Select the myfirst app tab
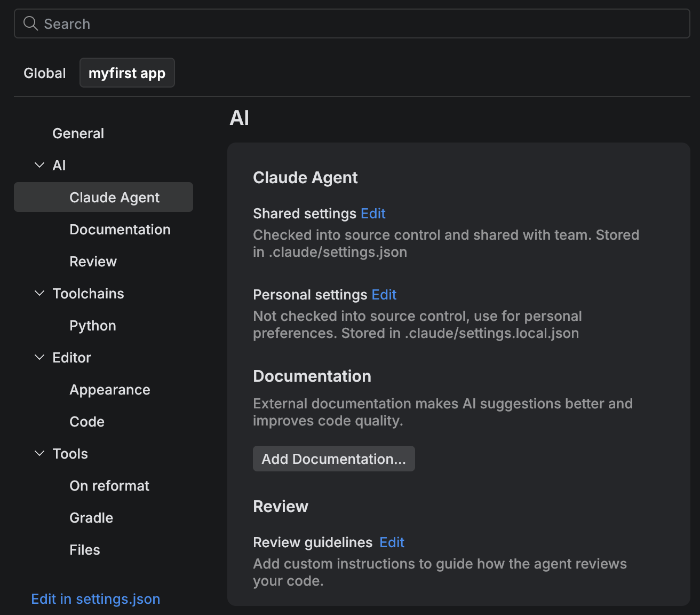700x615 pixels. (x=127, y=73)
